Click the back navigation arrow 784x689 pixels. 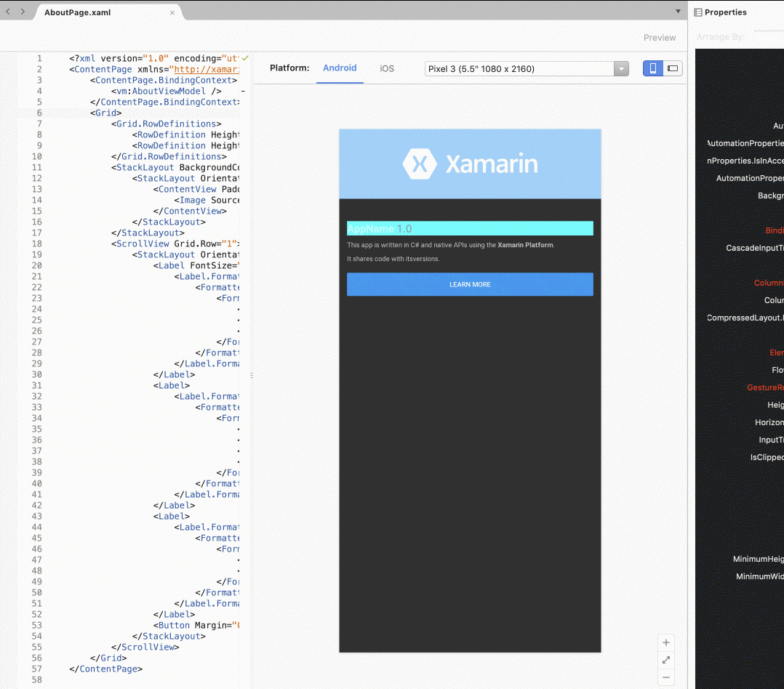(7, 12)
